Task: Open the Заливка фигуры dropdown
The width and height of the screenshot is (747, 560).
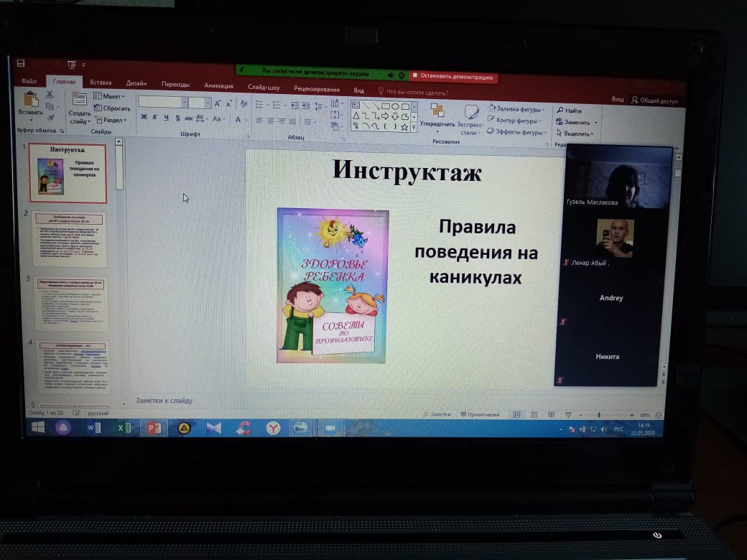Action: [519, 108]
